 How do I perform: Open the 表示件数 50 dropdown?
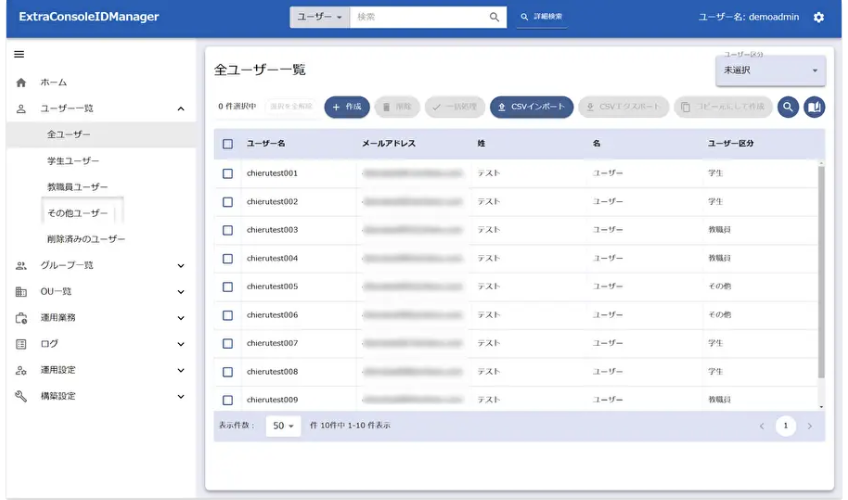point(283,426)
